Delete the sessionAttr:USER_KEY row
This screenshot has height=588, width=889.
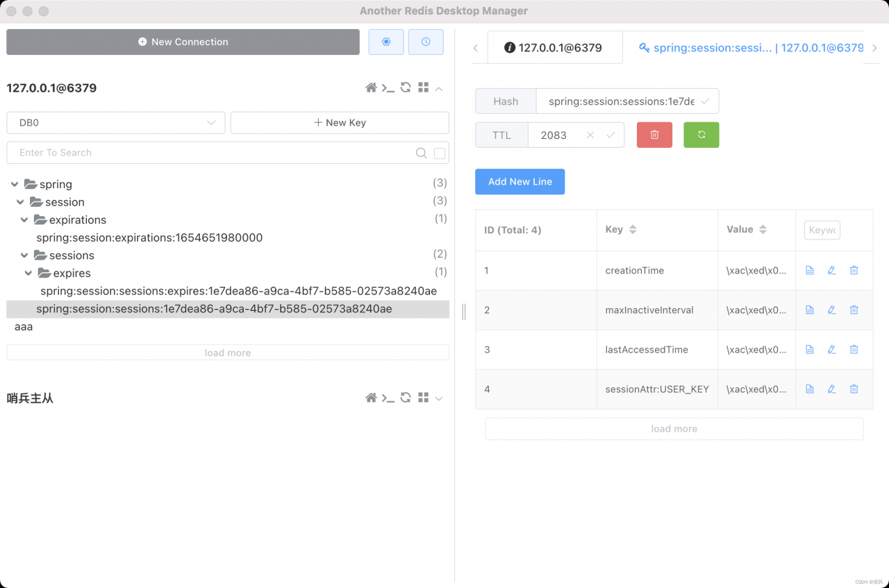point(854,389)
